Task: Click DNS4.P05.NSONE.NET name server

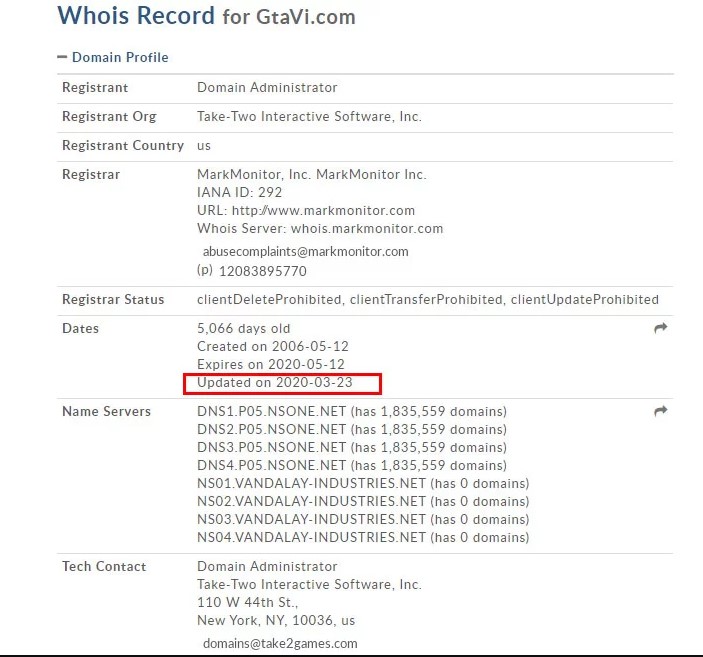Action: (x=352, y=466)
